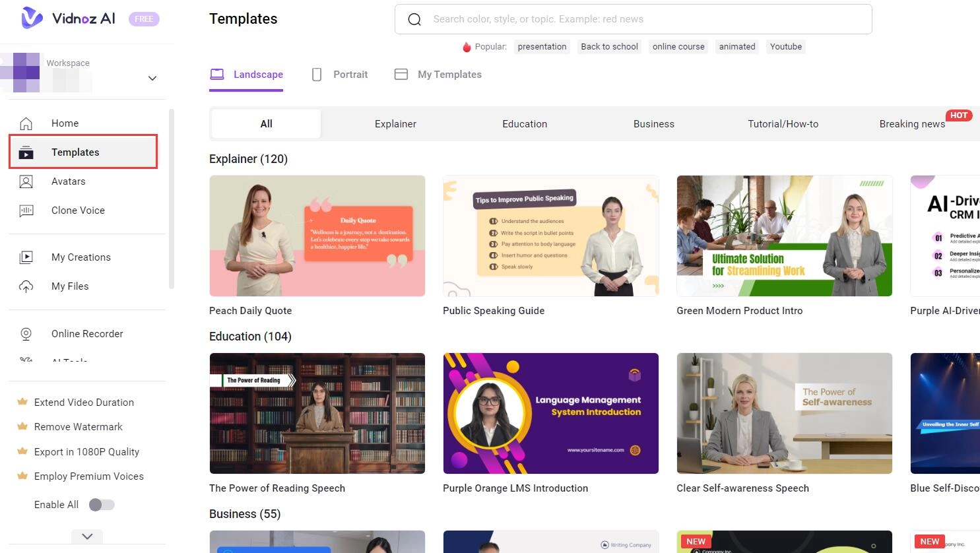Click the Vidnoz AI logo icon

point(32,18)
